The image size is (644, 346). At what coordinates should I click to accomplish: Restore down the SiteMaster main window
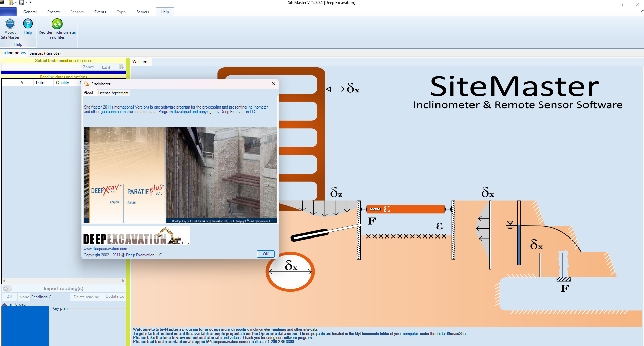(x=622, y=5)
